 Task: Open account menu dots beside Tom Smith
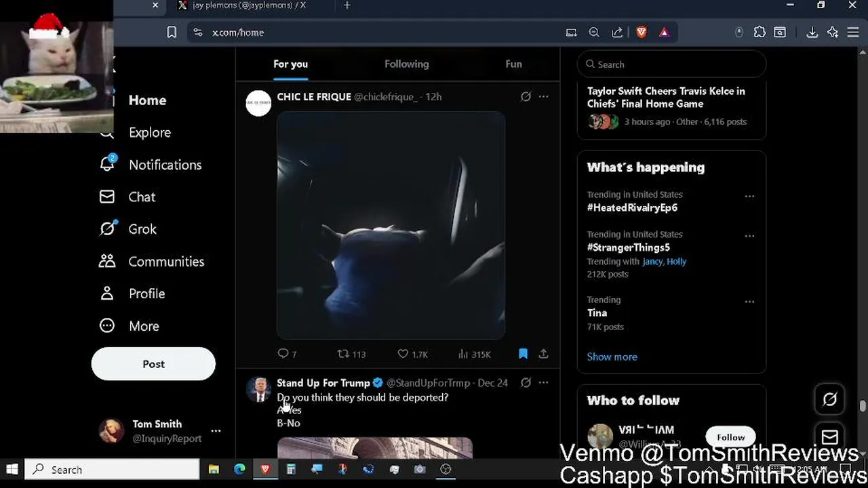click(216, 431)
